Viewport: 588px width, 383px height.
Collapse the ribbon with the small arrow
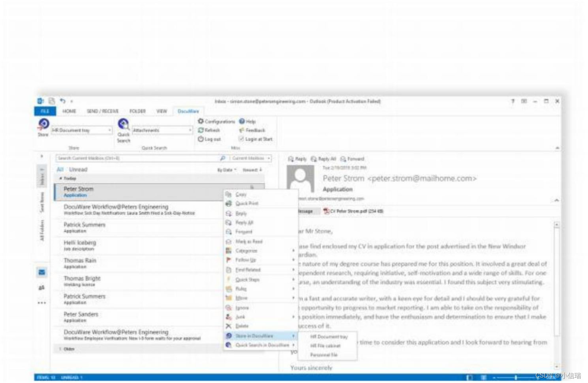[557, 148]
